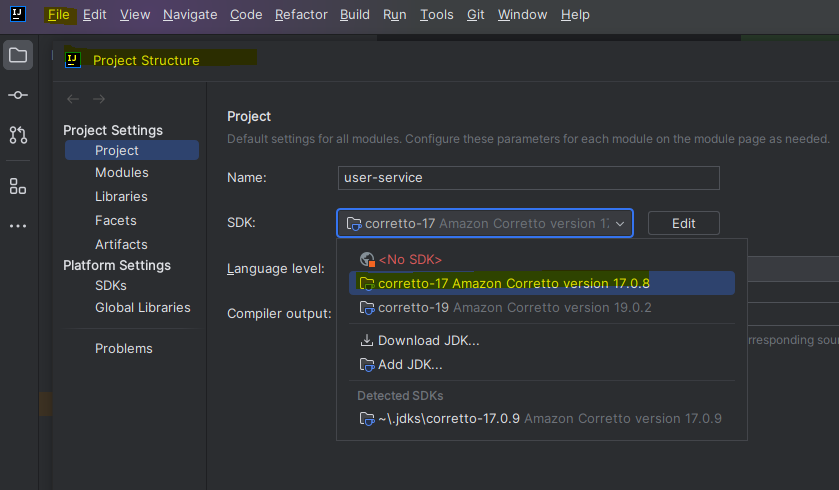Open Global Libraries settings page

(x=142, y=308)
